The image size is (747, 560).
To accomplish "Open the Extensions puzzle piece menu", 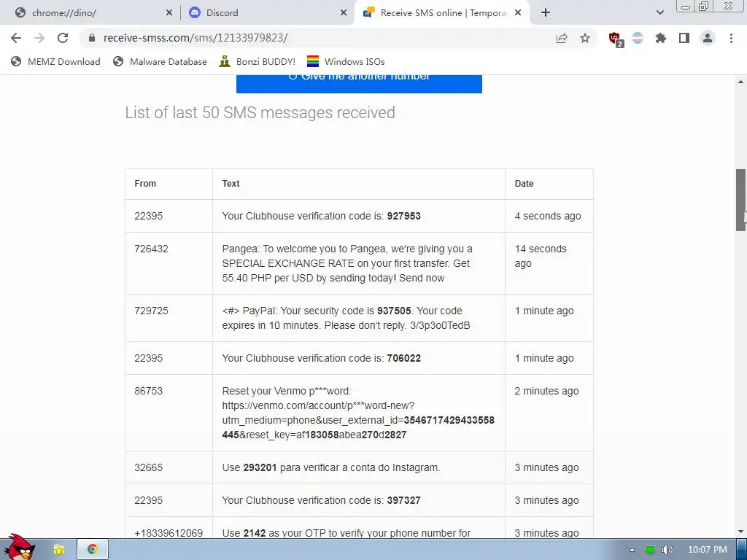I will pos(660,38).
